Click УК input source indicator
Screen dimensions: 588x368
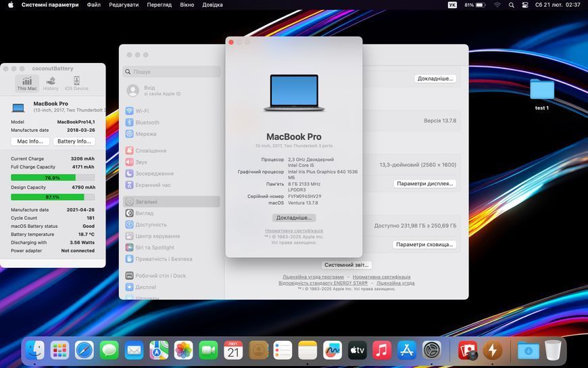click(453, 5)
